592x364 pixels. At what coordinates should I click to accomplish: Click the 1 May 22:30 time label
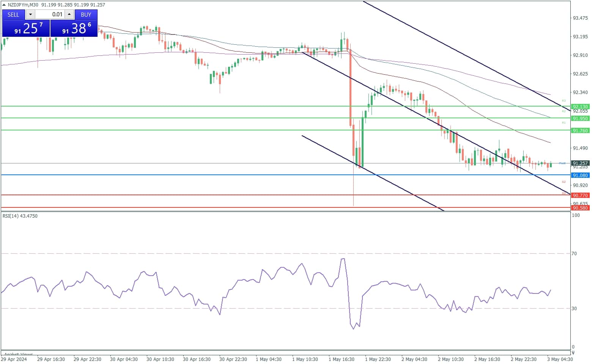[x=378, y=359]
